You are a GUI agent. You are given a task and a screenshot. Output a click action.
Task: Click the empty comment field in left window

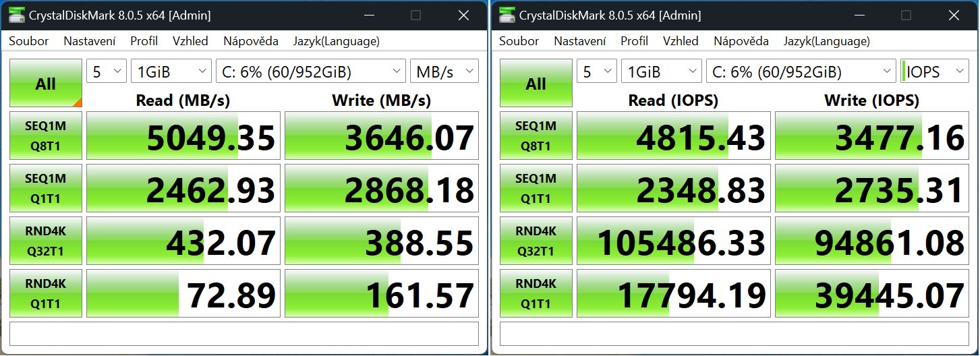click(x=244, y=334)
